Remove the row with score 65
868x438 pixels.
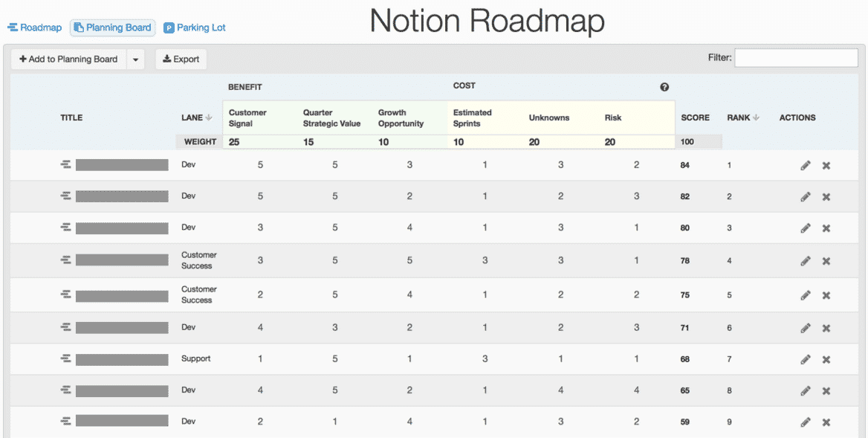[x=826, y=391]
